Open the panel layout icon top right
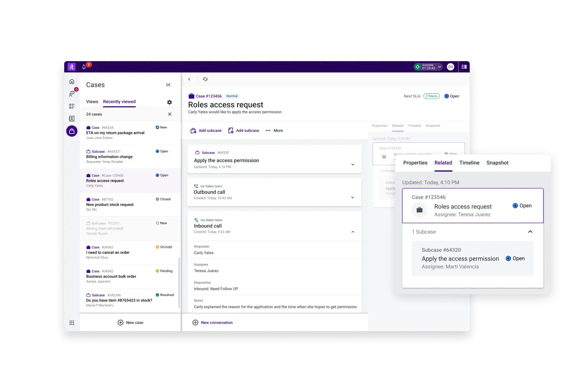Image resolution: width=588 pixels, height=392 pixels. (464, 67)
